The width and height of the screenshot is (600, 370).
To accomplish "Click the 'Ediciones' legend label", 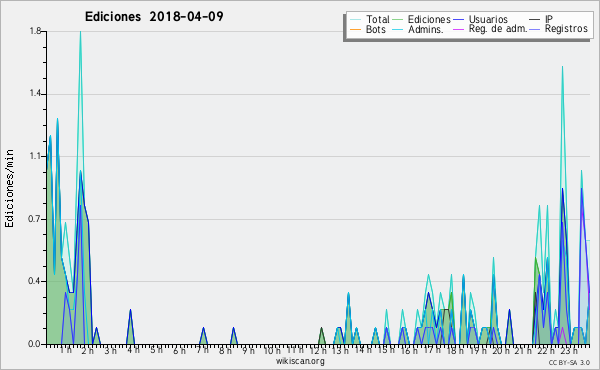I will [429, 19].
